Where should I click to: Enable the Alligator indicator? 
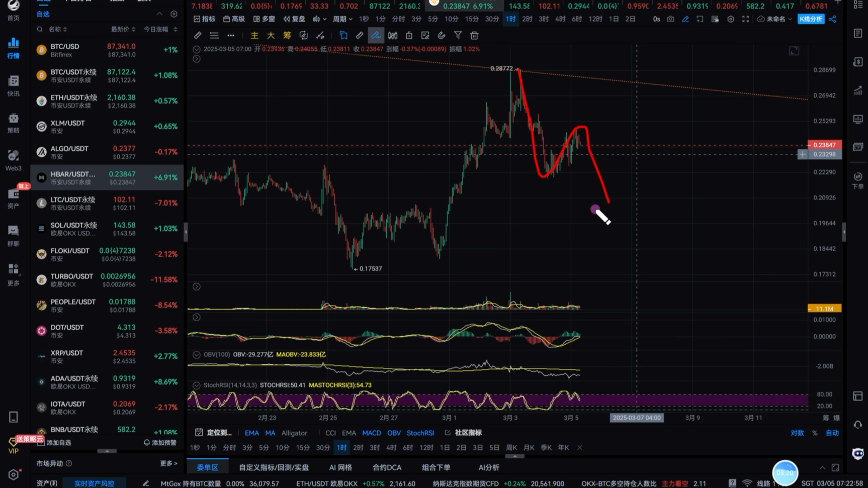click(294, 433)
